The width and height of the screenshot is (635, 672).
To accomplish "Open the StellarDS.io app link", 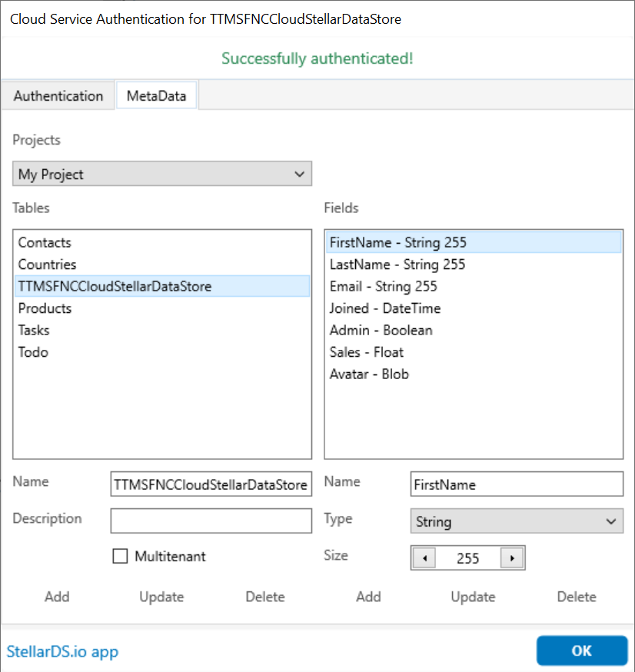I will [x=62, y=651].
